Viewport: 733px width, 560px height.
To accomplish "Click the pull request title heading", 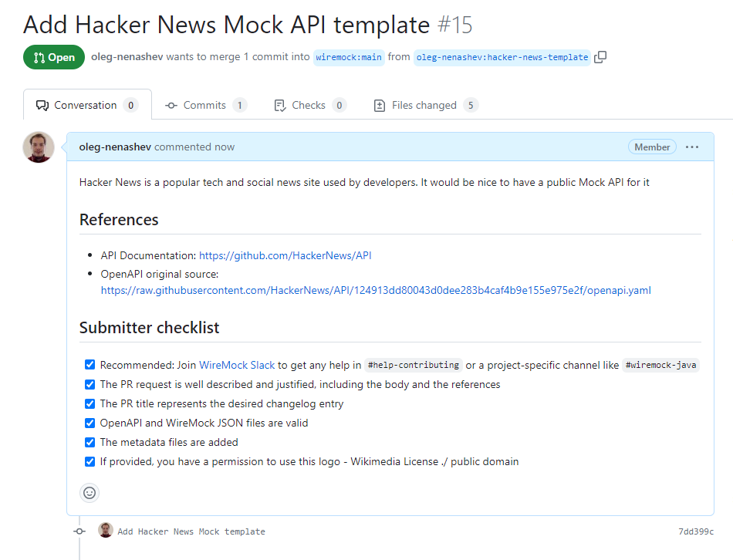I will point(226,25).
